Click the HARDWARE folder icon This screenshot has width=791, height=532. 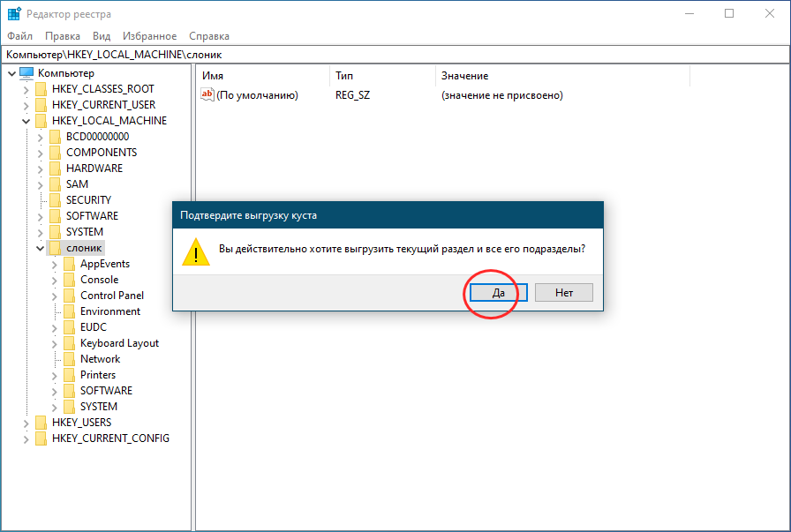(56, 169)
